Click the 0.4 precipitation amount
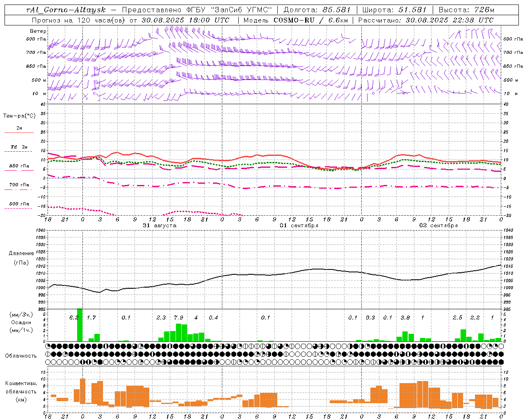The width and height of the screenshot is (525, 420). point(213,317)
